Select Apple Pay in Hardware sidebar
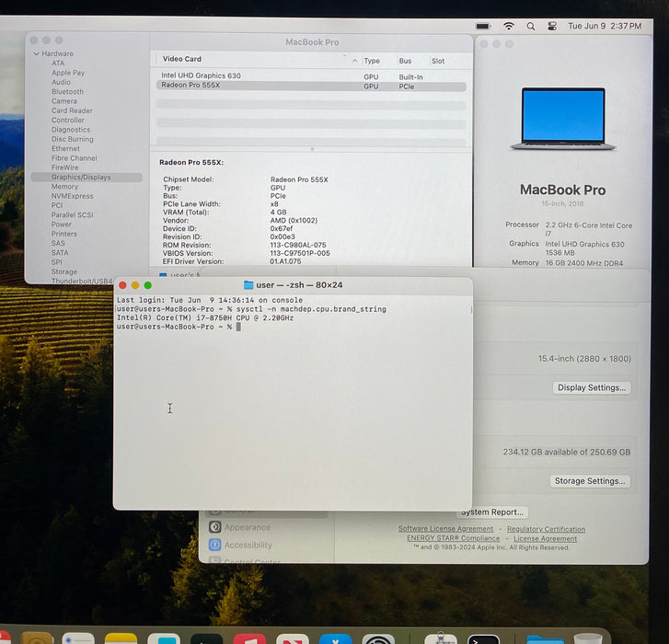 [x=68, y=73]
